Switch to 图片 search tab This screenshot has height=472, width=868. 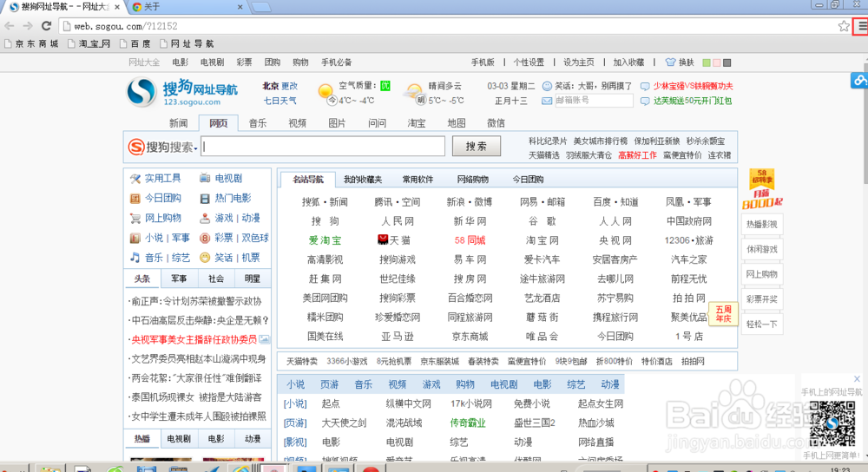click(x=337, y=123)
